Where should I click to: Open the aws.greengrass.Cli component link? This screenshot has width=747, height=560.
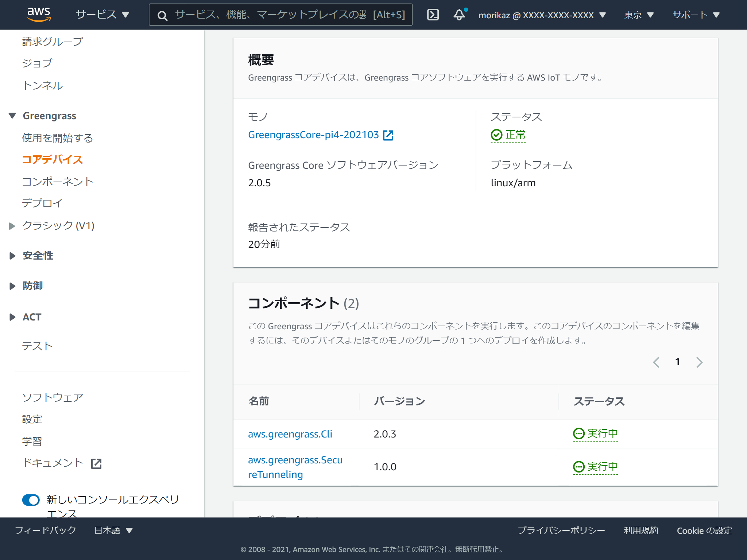pyautogui.click(x=290, y=434)
